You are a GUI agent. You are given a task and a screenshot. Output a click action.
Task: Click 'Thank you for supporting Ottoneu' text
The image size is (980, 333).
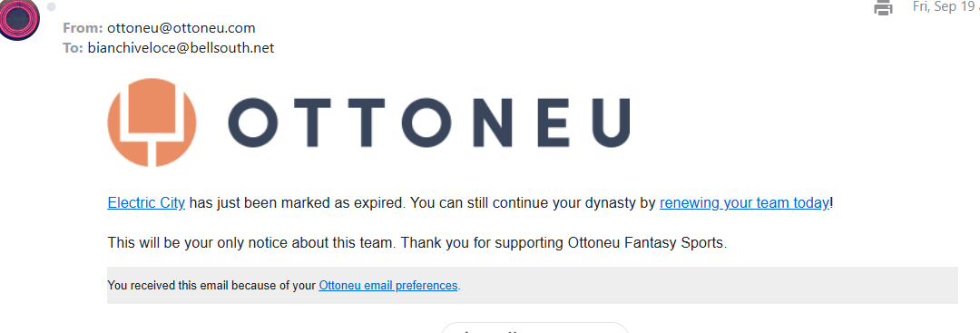[511, 243]
